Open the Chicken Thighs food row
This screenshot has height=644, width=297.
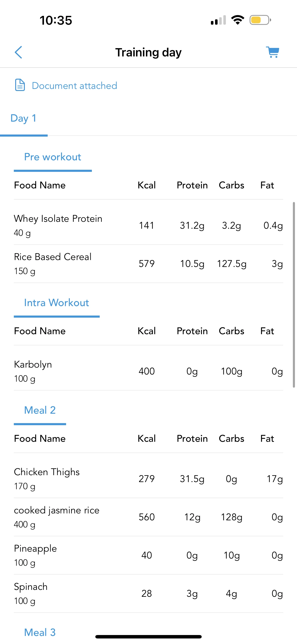[x=148, y=479]
